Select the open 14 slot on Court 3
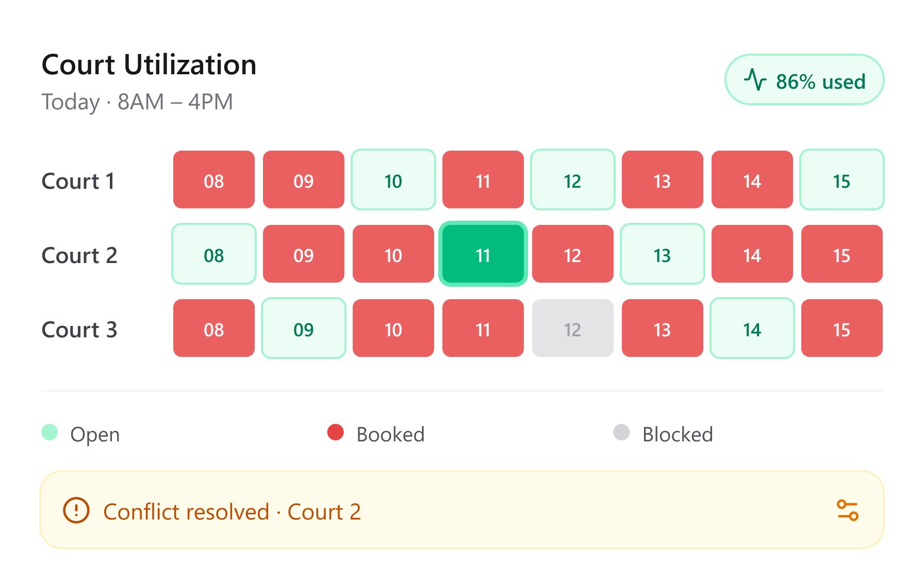 click(752, 328)
